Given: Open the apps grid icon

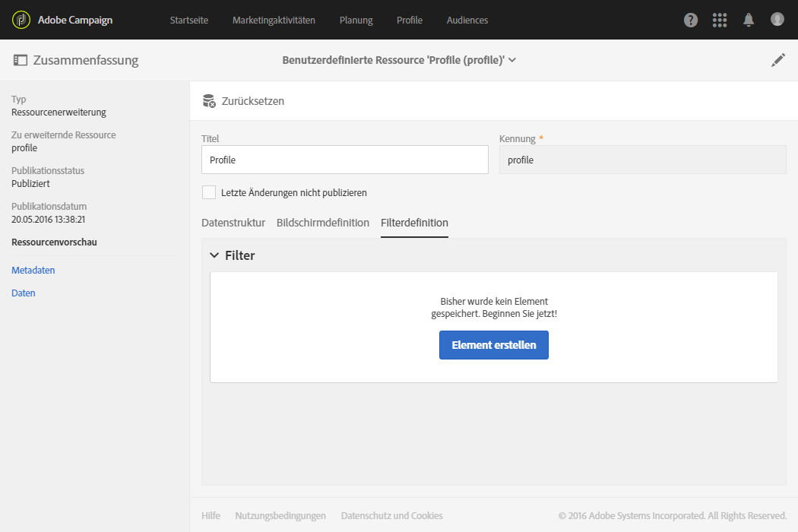Looking at the screenshot, I should [x=720, y=21].
